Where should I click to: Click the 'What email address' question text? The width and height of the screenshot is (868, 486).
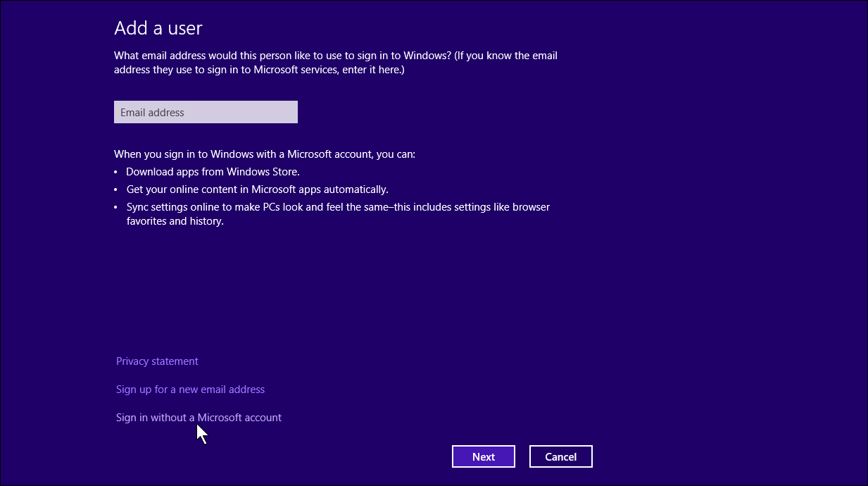[x=336, y=63]
